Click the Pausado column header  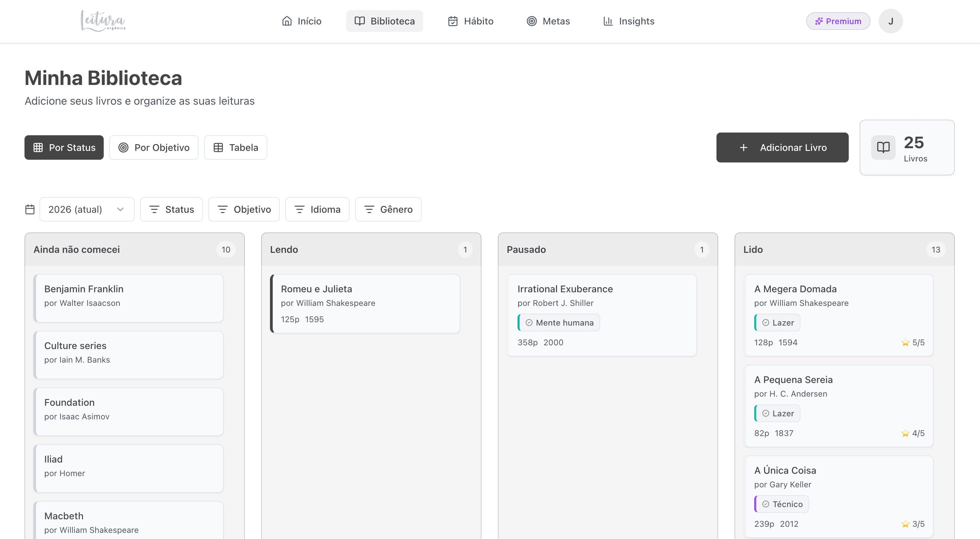[608, 250]
